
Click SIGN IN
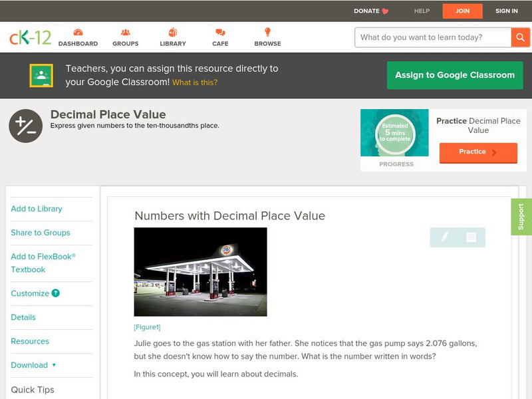point(507,11)
